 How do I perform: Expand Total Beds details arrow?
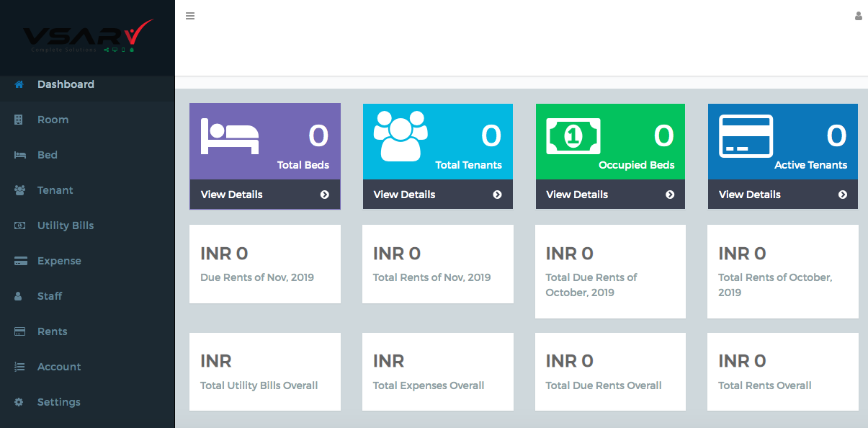(x=325, y=195)
